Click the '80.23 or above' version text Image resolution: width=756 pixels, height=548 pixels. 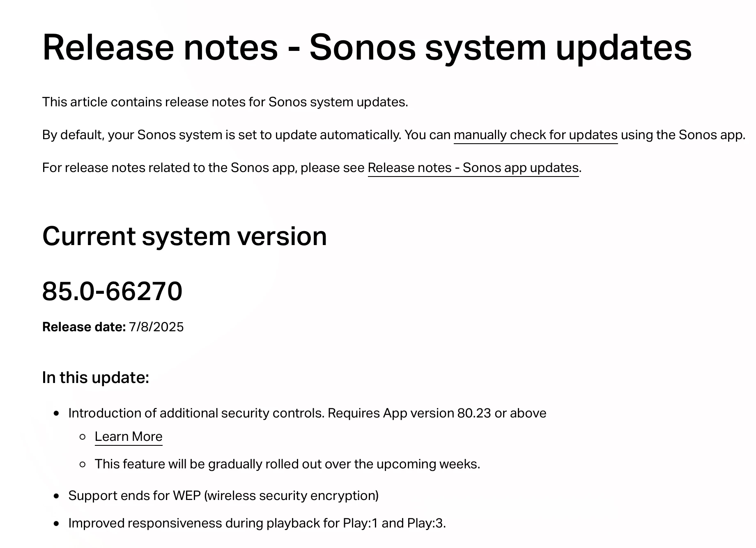pos(502,413)
